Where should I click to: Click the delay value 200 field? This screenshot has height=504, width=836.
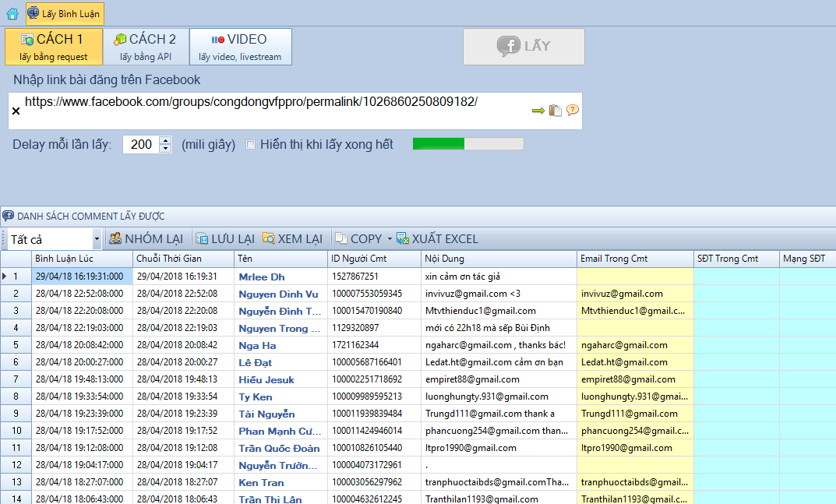(x=141, y=145)
